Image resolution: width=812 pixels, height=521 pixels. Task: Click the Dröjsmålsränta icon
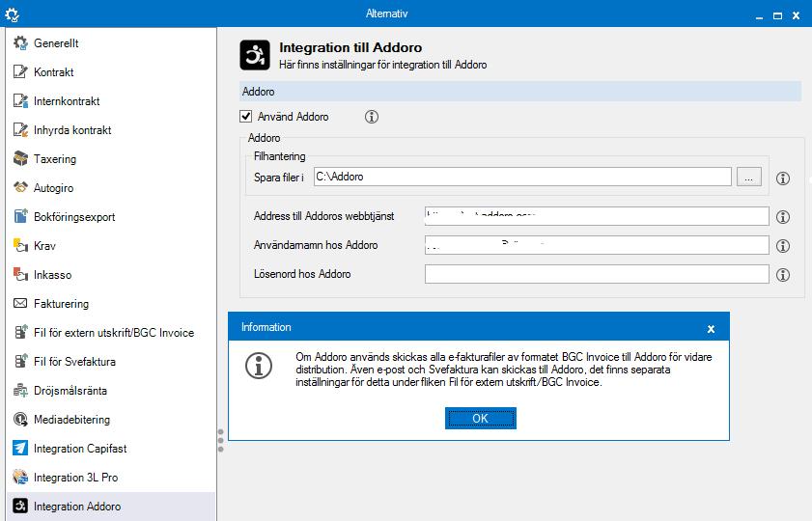(x=20, y=390)
